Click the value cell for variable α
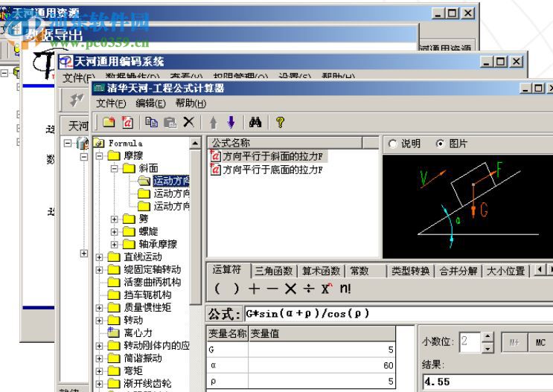553x392 pixels. click(x=322, y=365)
